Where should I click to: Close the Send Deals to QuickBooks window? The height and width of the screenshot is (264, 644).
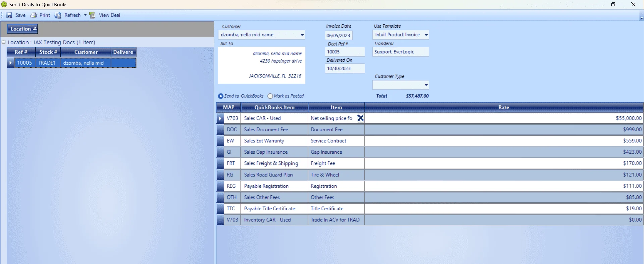click(x=633, y=4)
